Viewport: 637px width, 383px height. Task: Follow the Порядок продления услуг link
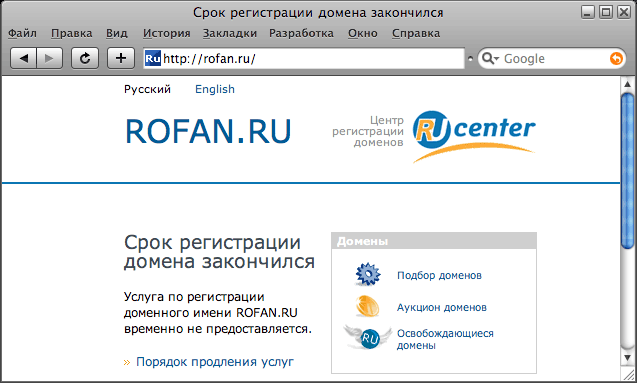[x=215, y=361]
